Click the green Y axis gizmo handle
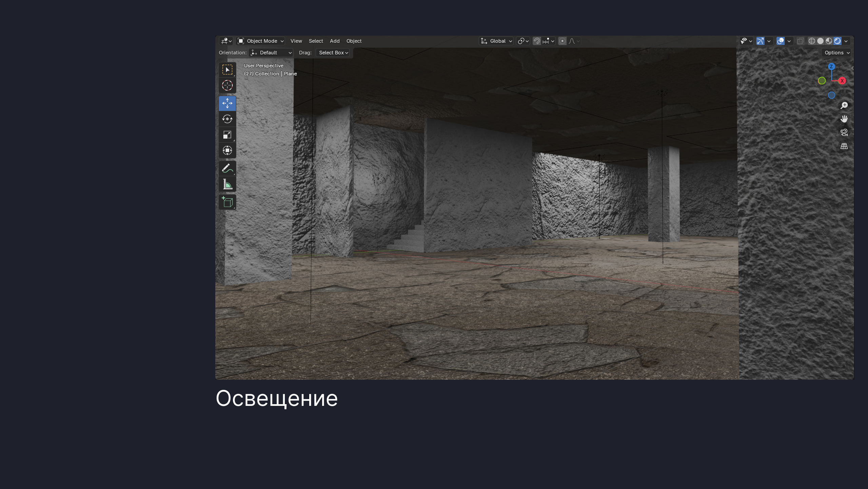 pos(822,81)
